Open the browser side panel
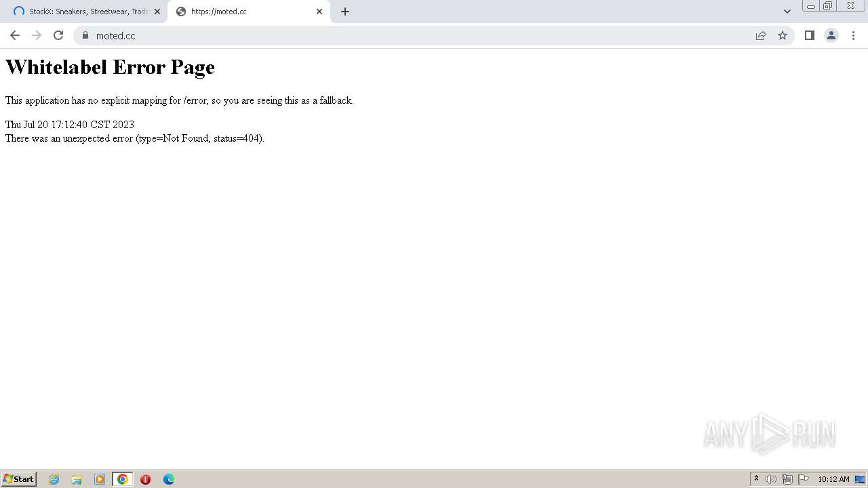 809,35
